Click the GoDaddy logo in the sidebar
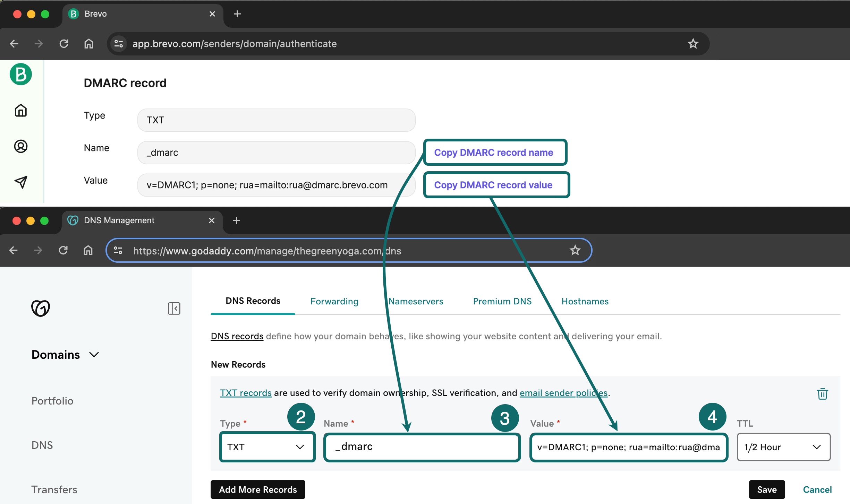 pyautogui.click(x=41, y=308)
